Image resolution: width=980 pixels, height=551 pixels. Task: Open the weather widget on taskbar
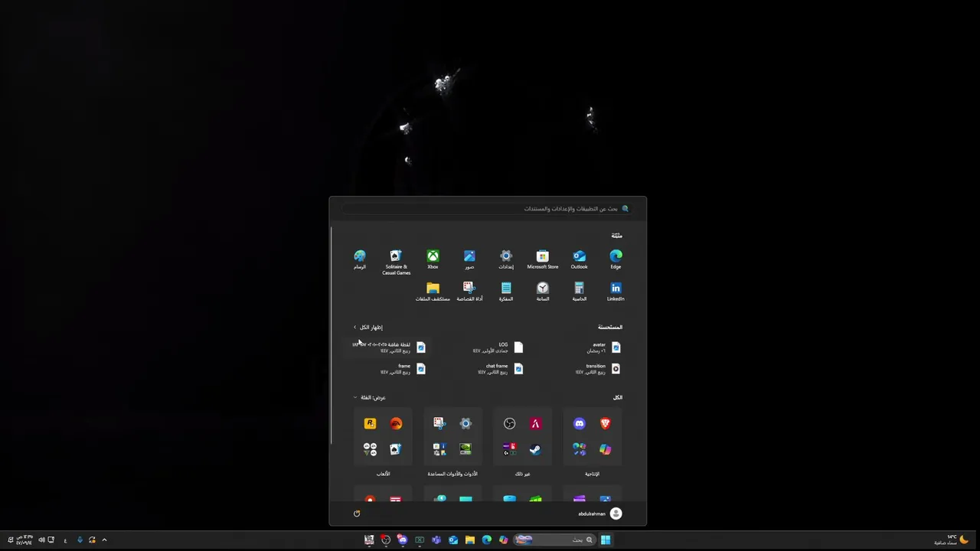[951, 540]
